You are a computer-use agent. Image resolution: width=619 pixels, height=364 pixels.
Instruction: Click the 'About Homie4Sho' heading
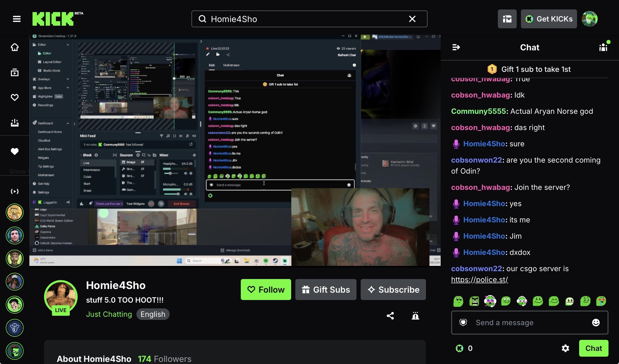pos(94,359)
